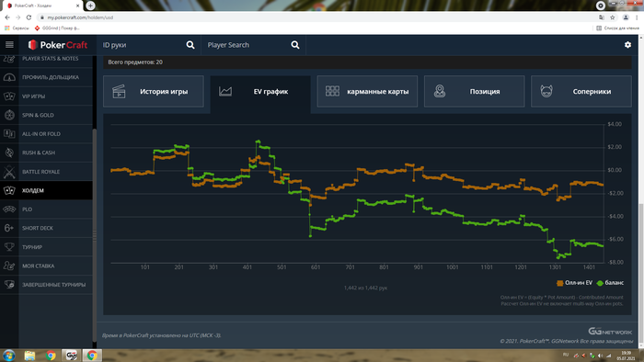Open the Windows Start menu

pos(8,355)
